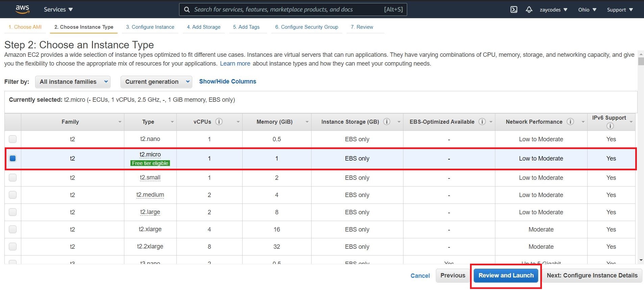The image size is (644, 290).
Task: Go to 7. Review step
Action: pos(362,27)
